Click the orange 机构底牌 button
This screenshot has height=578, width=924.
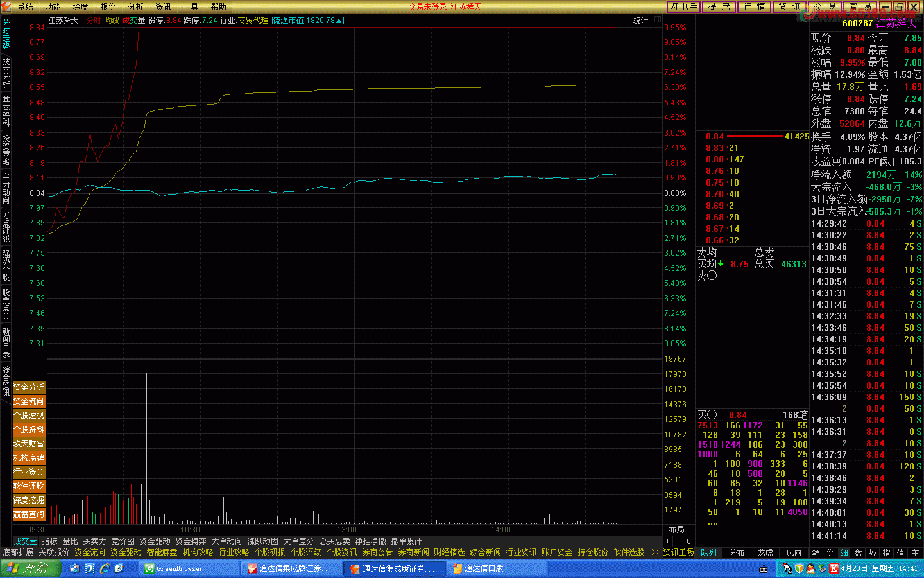coord(29,458)
